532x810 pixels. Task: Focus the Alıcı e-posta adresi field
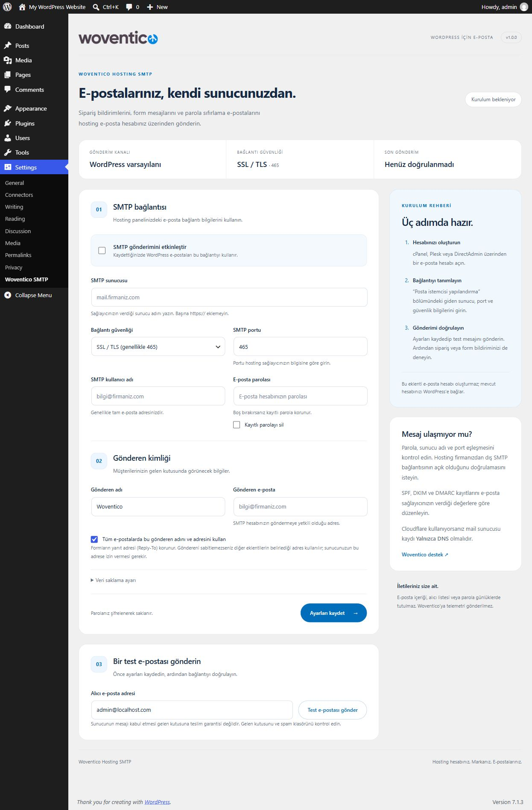click(192, 710)
